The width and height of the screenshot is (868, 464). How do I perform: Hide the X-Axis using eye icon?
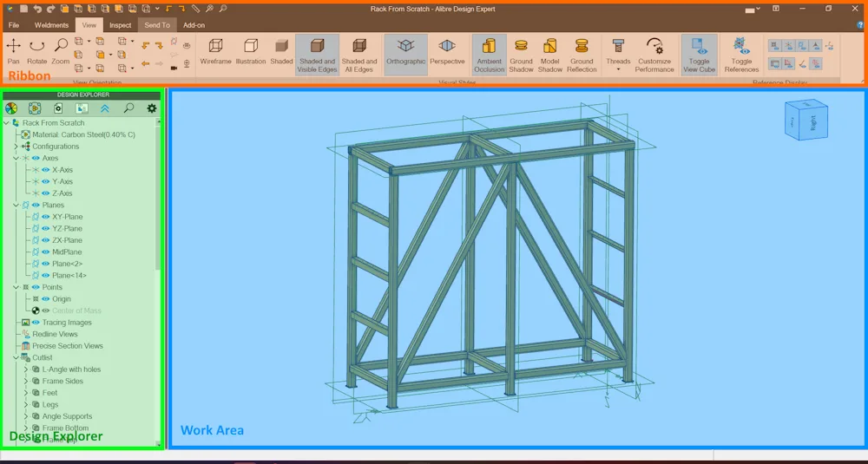coord(46,170)
